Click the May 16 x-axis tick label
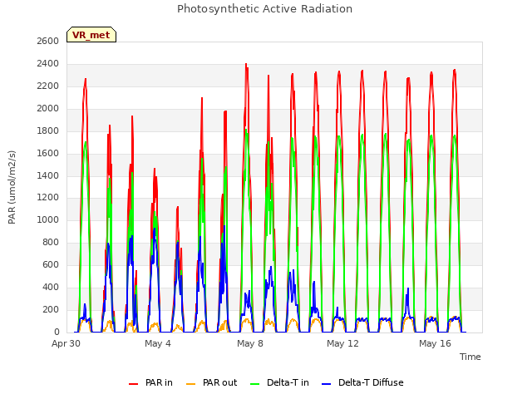 click(x=435, y=343)
